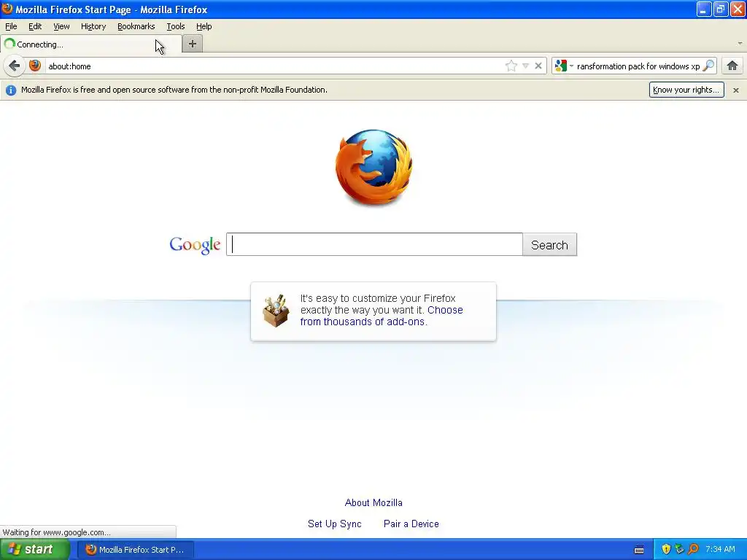Viewport: 747px width, 560px height.
Task: Click the large Firefox logo
Action: tap(373, 167)
